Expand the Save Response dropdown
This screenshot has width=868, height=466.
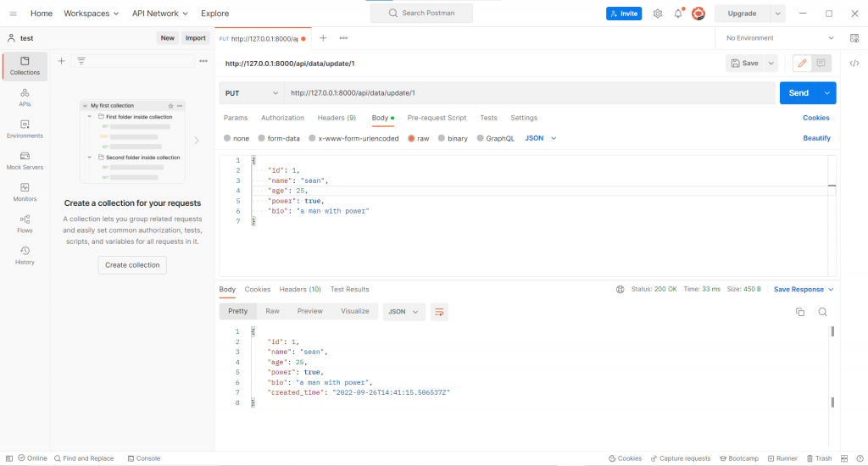click(804, 290)
